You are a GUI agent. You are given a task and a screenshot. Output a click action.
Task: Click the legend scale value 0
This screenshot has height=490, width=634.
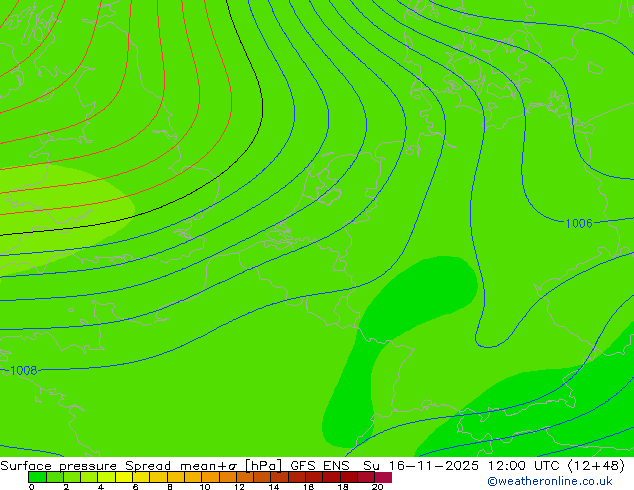coord(32,487)
